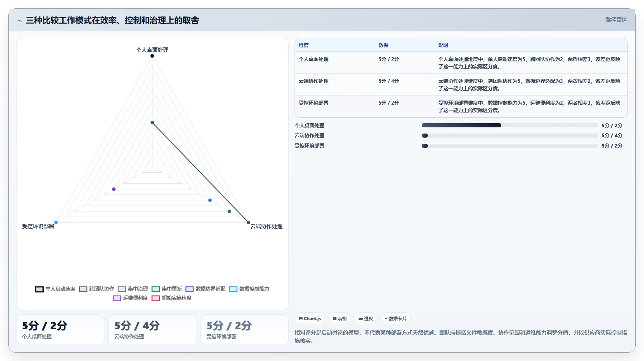Screen dimensions: 644x361
Task: Open the 云端协作处理 score card
Action: pos(152,330)
